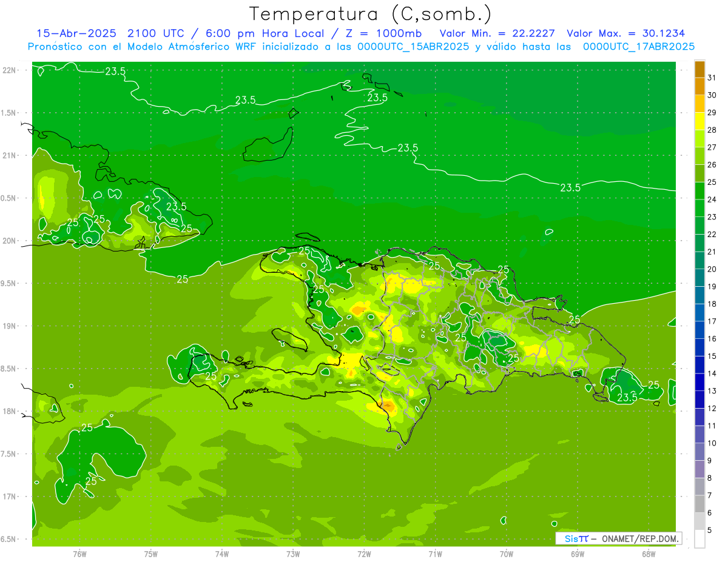
Task: Click legend value "16"
Action: click(712, 339)
